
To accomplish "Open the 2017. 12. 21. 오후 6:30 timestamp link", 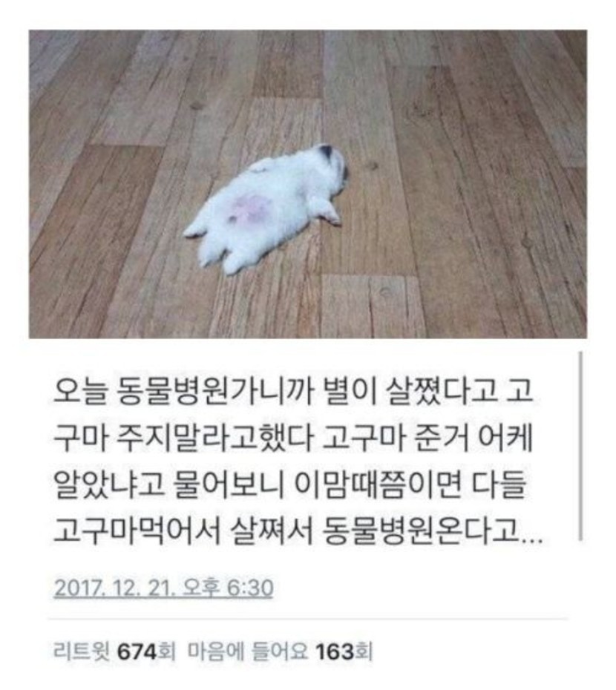I will pyautogui.click(x=163, y=588).
